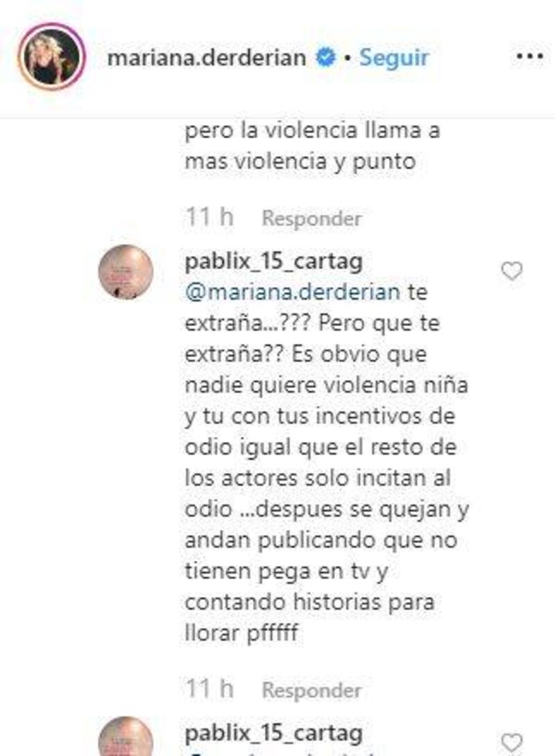Open mariana.derderian profile picture story
Image resolution: width=555 pixels, height=756 pixels.
51,56
